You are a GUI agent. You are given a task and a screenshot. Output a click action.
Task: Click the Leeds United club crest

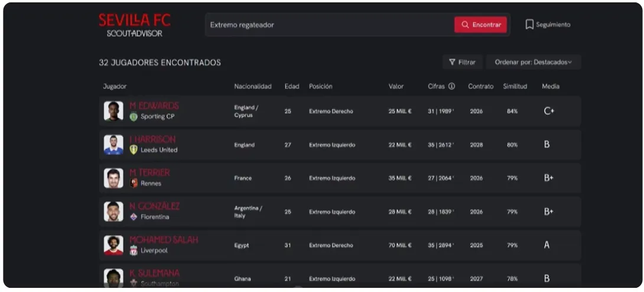[x=134, y=150]
